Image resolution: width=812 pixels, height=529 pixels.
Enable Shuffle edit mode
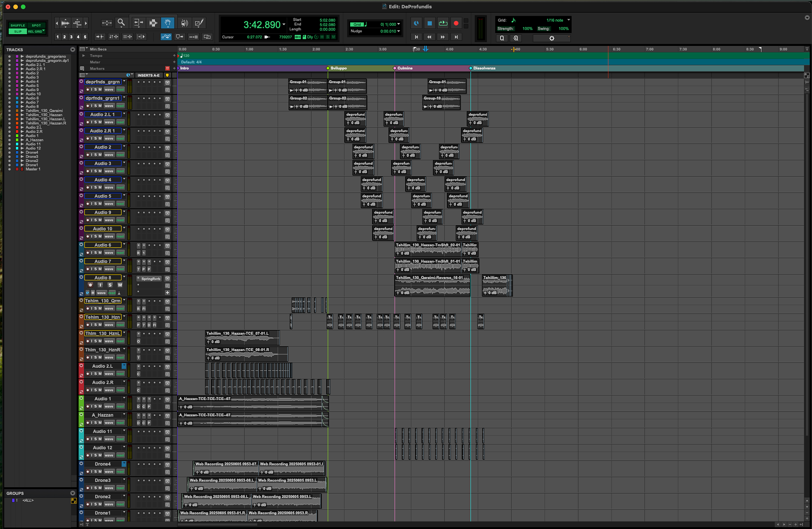click(18, 25)
